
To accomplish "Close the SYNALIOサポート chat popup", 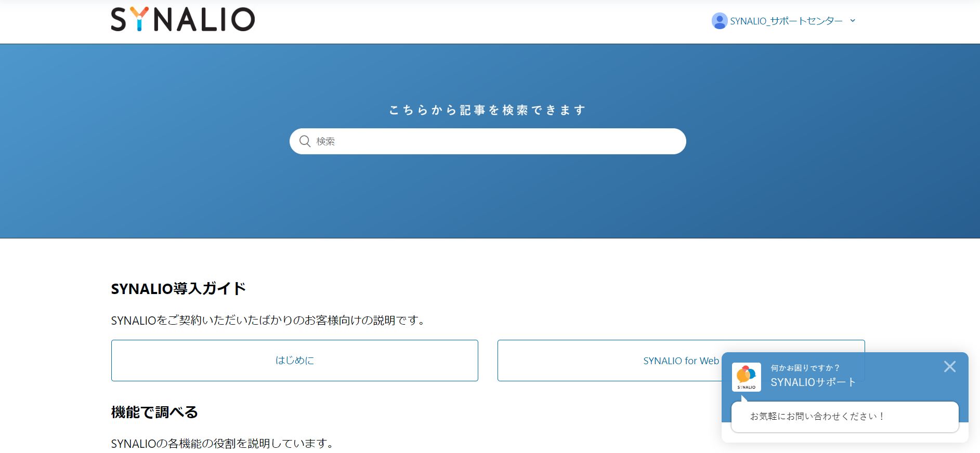I will [950, 367].
